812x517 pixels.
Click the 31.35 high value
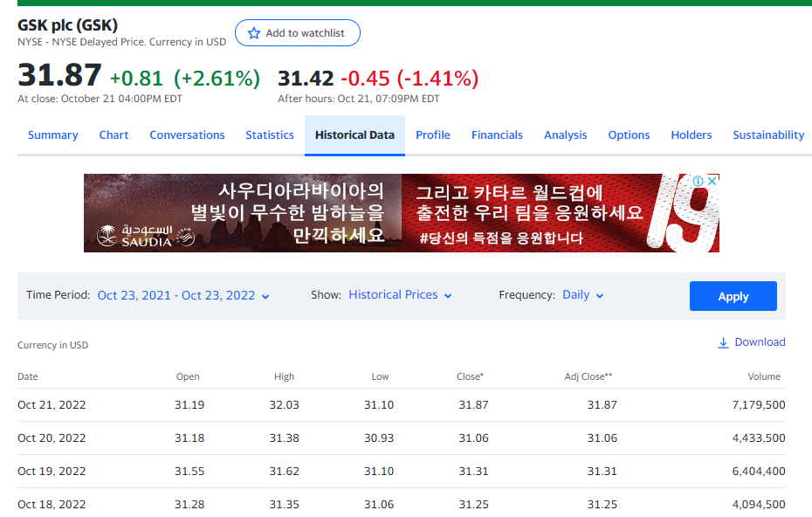click(x=285, y=505)
